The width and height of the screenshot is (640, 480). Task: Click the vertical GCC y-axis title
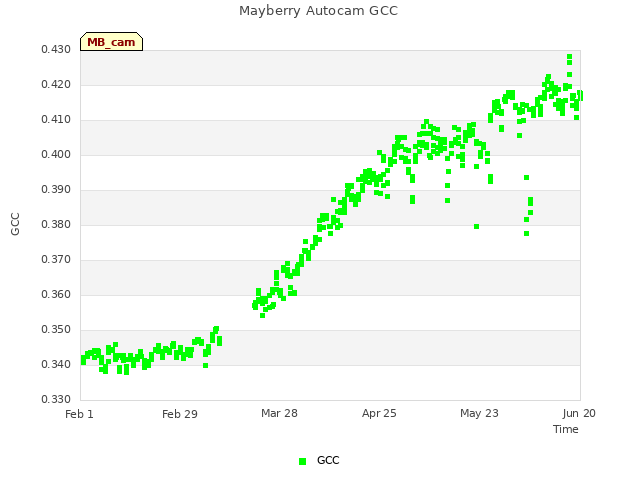point(15,224)
